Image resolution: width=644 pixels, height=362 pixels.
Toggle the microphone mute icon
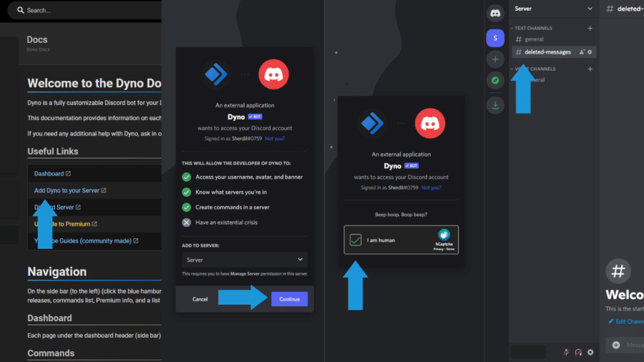566,352
